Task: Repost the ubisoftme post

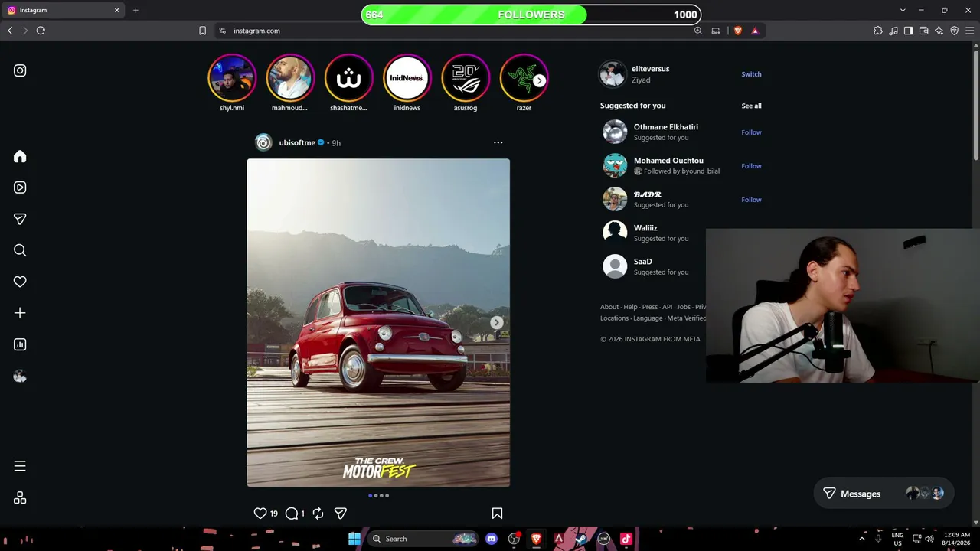Action: [x=318, y=514]
